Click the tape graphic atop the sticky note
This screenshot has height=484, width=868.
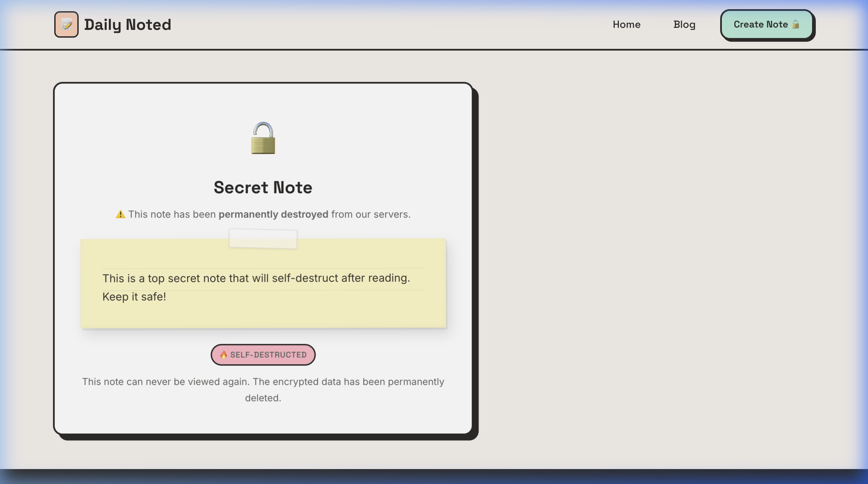click(263, 238)
